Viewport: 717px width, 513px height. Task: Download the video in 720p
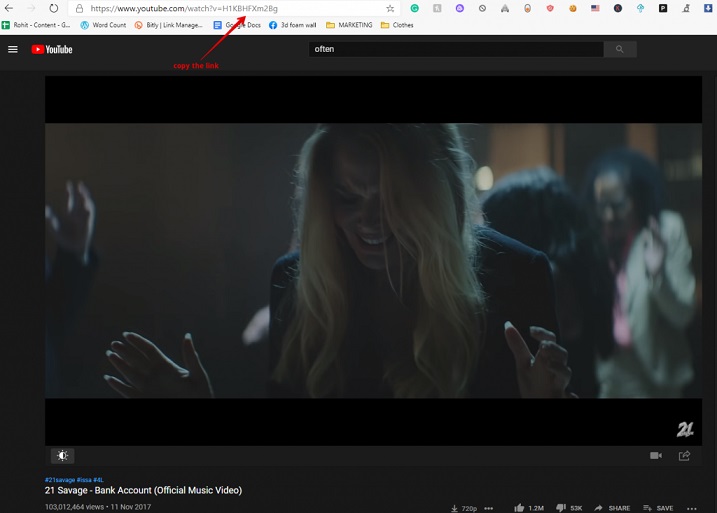464,508
